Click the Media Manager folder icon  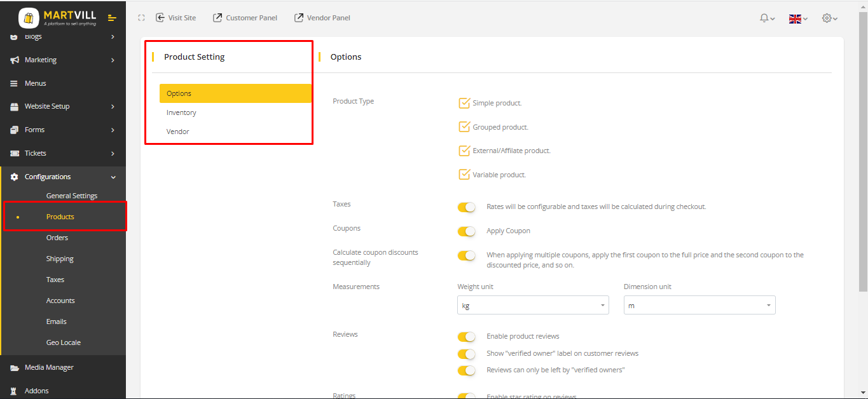click(14, 367)
